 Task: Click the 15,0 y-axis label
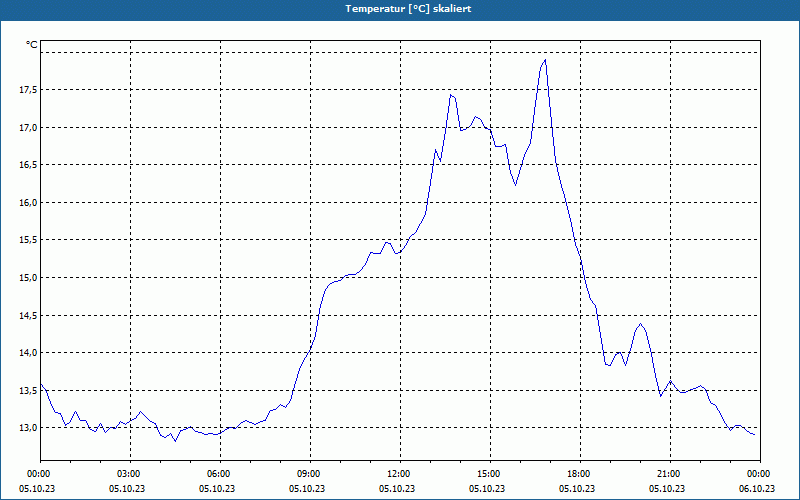coord(28,278)
